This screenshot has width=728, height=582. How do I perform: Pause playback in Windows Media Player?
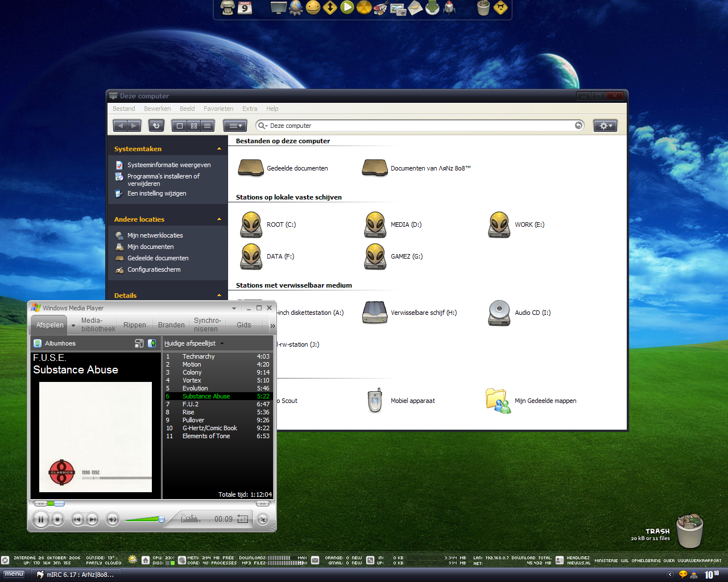point(41,519)
